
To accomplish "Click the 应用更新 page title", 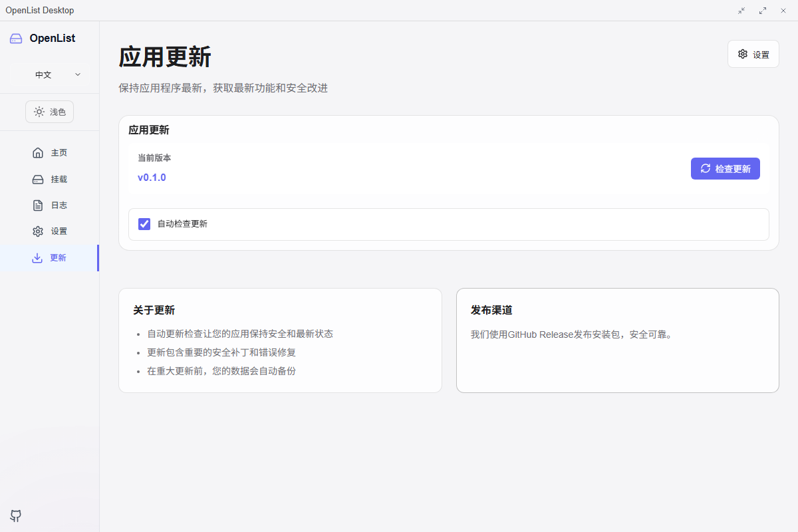I will click(x=164, y=58).
